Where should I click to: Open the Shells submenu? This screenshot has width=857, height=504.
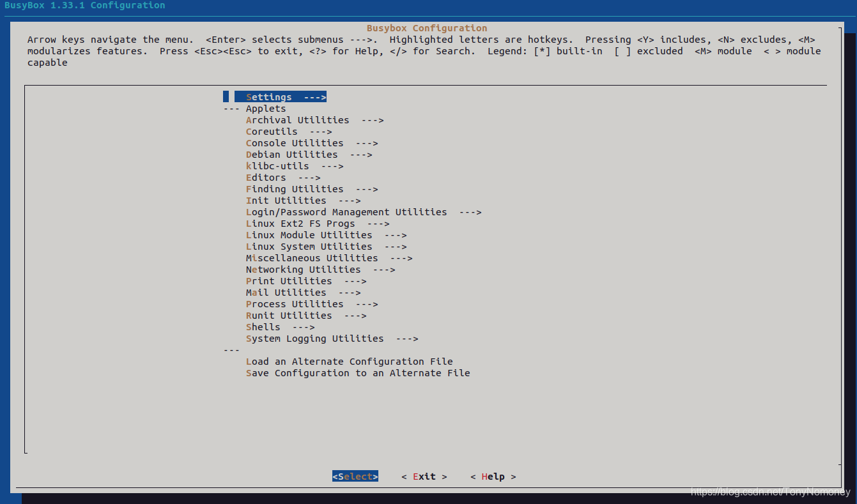click(262, 326)
